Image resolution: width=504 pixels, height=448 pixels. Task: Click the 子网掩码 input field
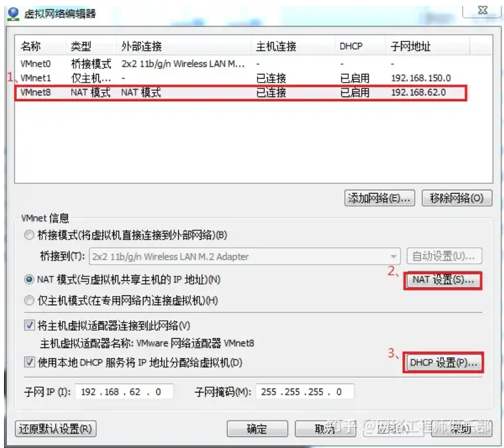pyautogui.click(x=305, y=392)
